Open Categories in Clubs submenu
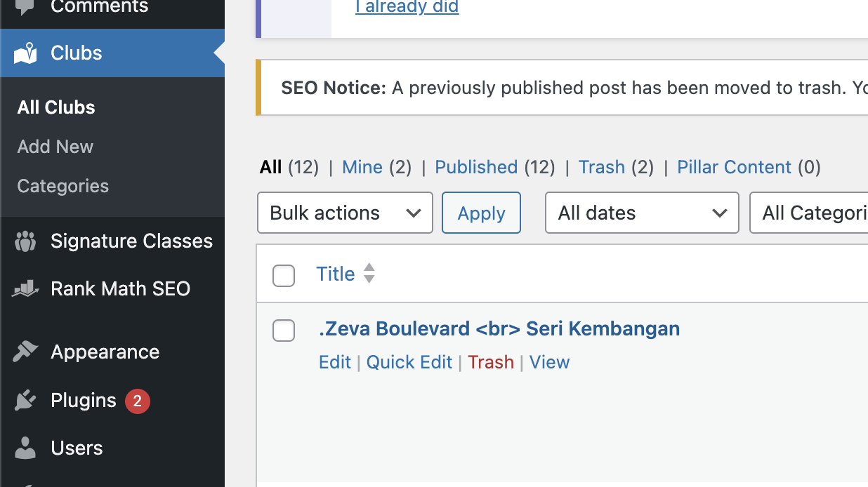The height and width of the screenshot is (487, 868). 63,186
